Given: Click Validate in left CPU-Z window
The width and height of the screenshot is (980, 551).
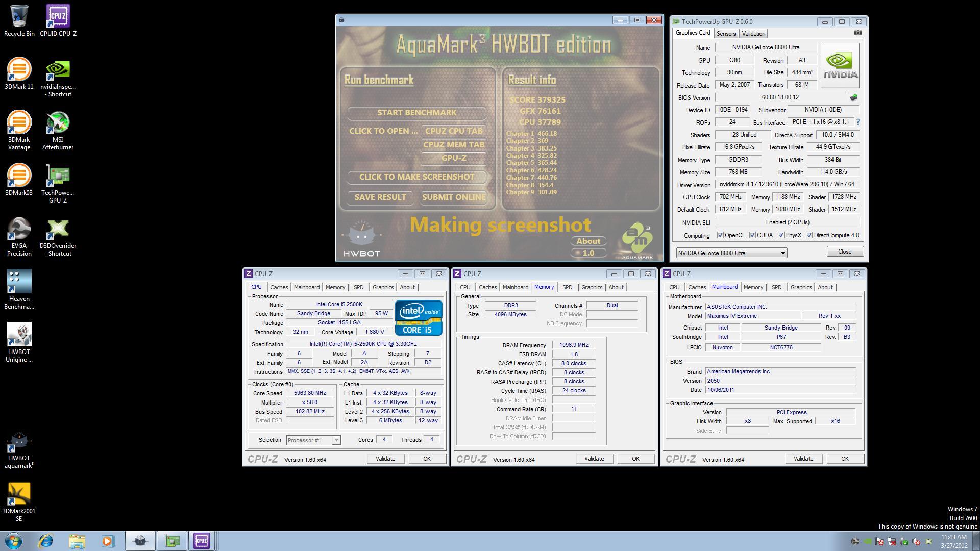Looking at the screenshot, I should 385,459.
